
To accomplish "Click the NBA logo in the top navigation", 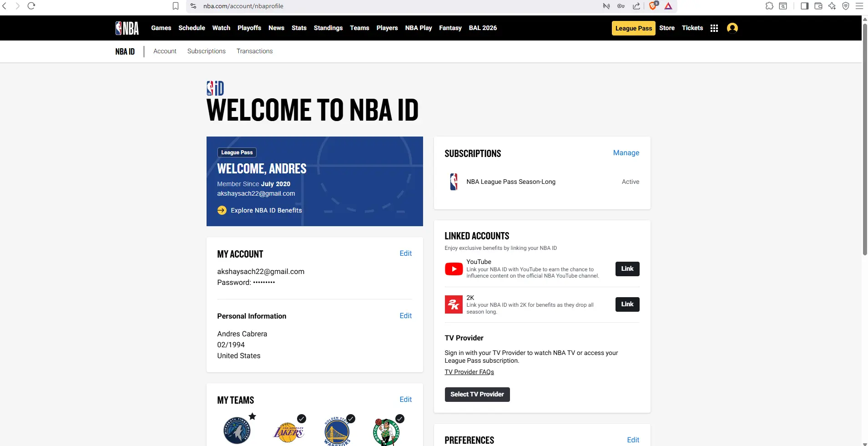I will [127, 28].
